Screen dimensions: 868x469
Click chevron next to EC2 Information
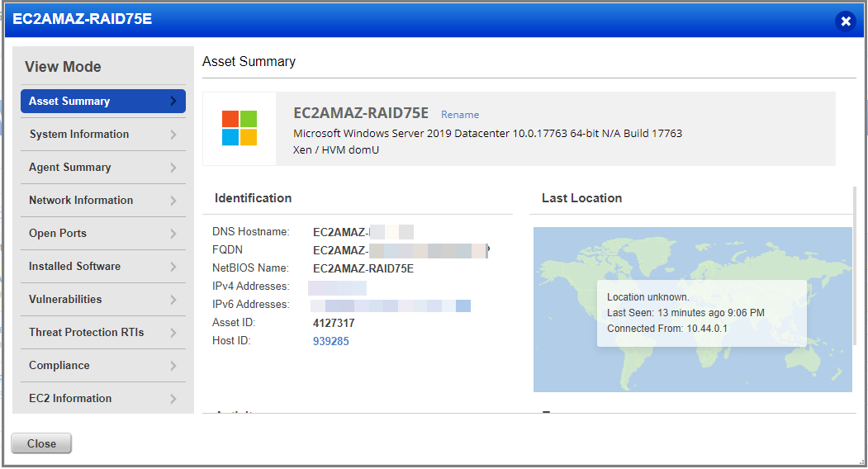173,399
